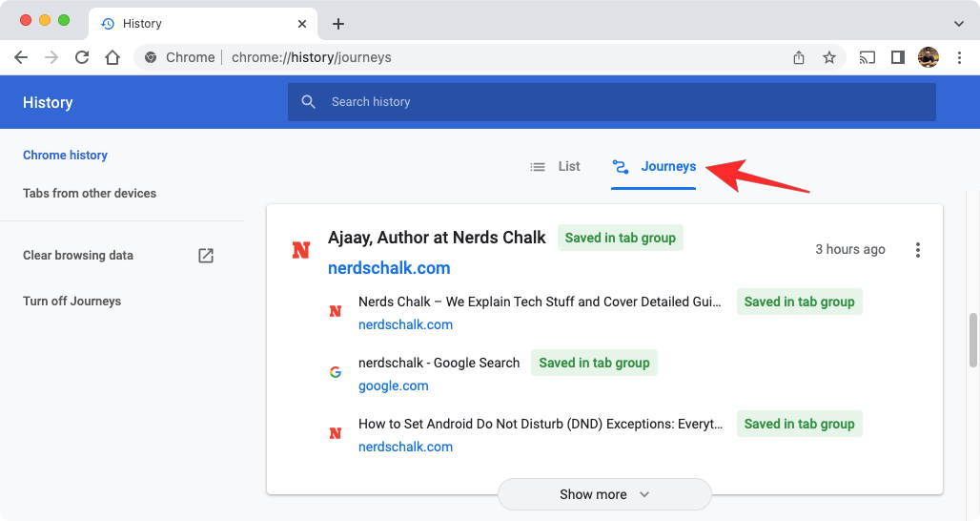Click the browser back arrow
This screenshot has width=980, height=521.
21,57
